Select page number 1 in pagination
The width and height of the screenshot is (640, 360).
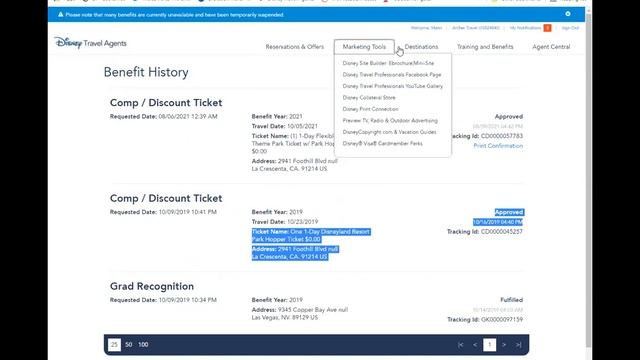(489, 345)
